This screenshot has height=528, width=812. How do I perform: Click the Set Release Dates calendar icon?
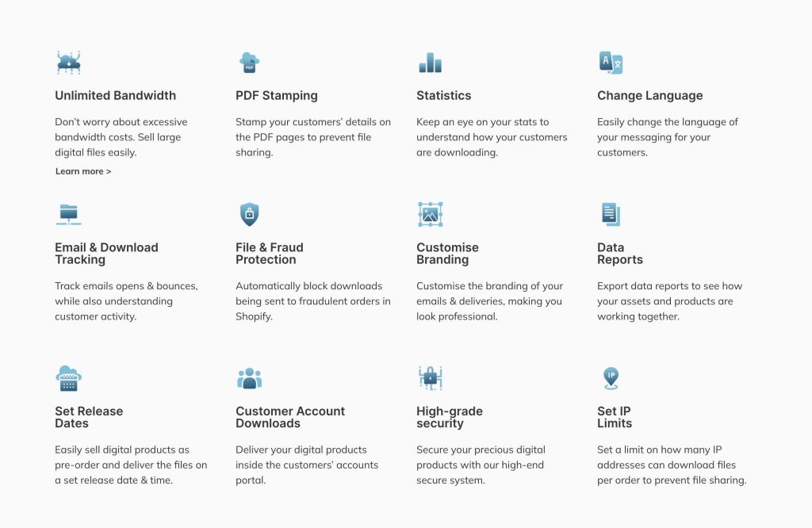click(x=69, y=378)
